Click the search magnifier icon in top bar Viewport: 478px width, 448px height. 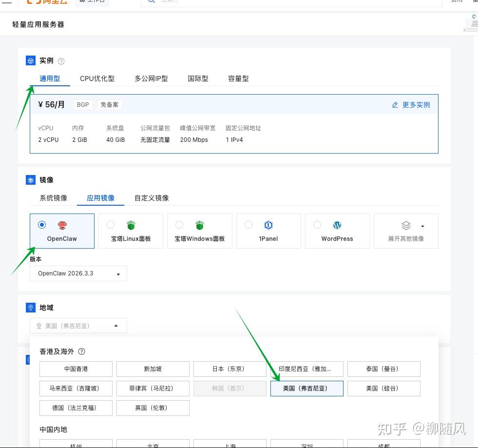[151, 1]
